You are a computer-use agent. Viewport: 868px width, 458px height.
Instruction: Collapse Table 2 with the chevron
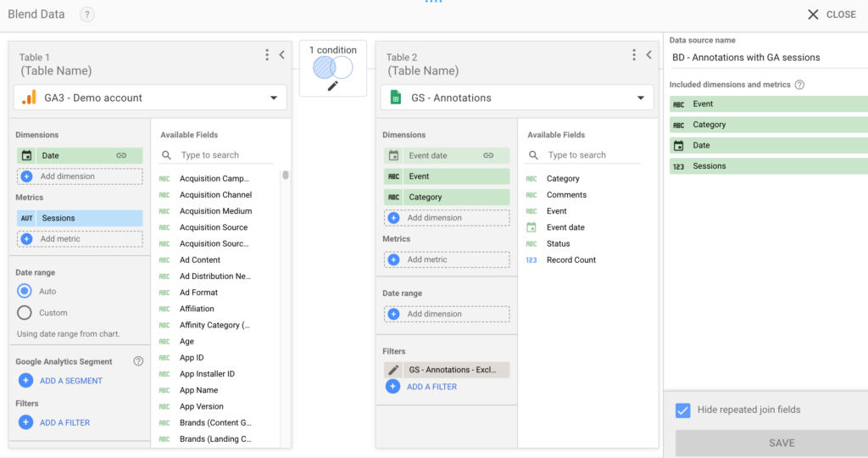click(x=648, y=55)
